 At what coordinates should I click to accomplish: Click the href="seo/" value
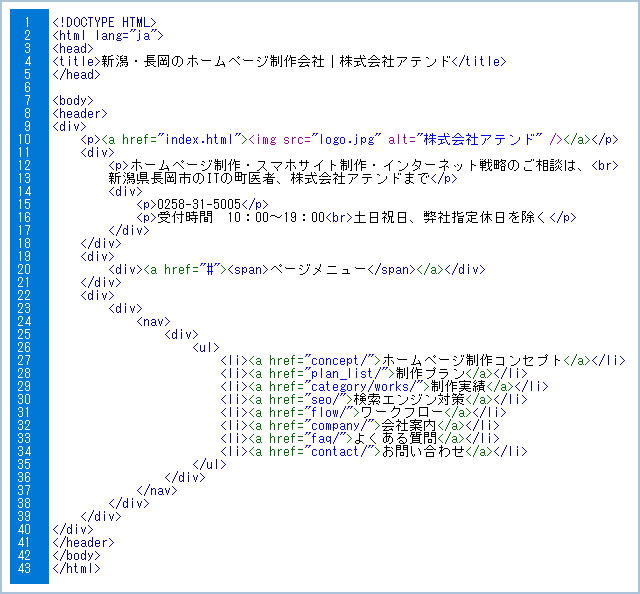(x=328, y=399)
